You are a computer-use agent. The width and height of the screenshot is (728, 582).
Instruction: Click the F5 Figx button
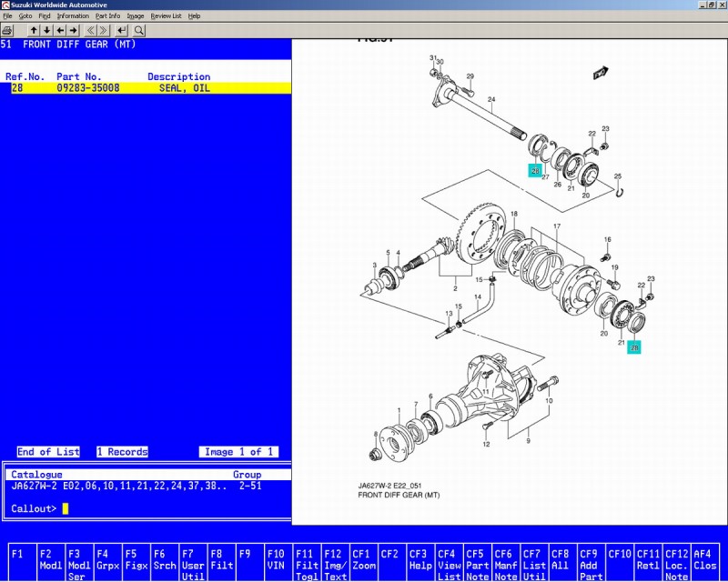136,562
